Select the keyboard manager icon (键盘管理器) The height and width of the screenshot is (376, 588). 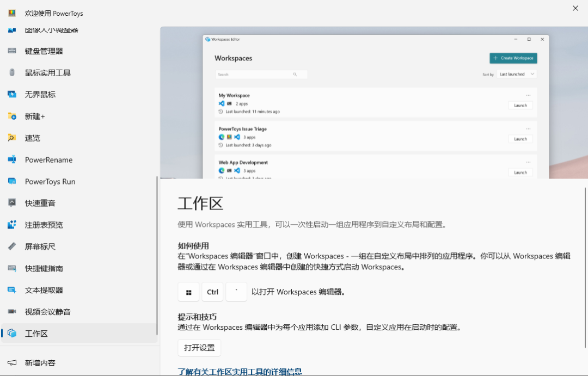[12, 51]
